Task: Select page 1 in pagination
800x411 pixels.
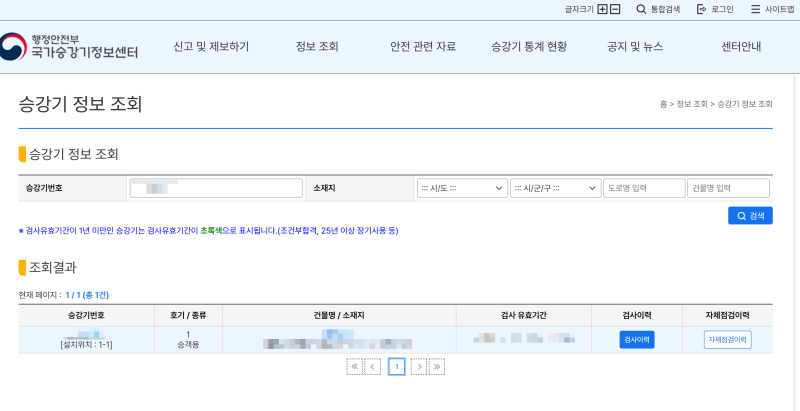Action: click(396, 367)
